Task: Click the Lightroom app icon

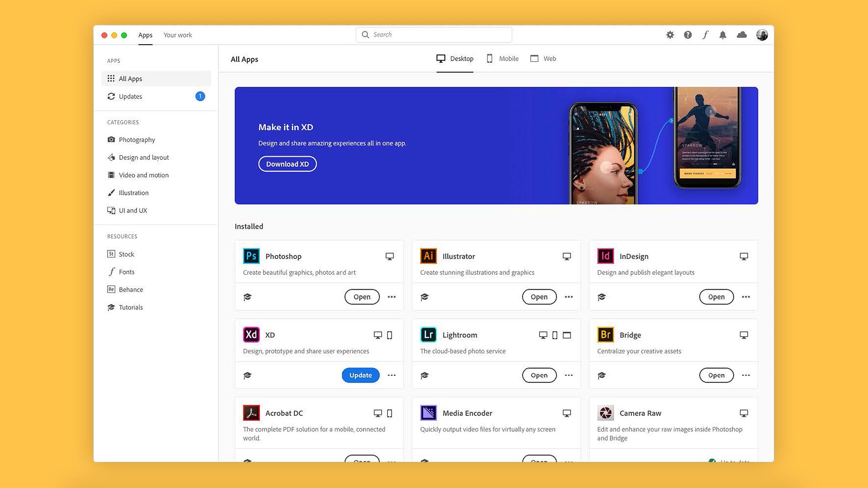Action: 428,334
